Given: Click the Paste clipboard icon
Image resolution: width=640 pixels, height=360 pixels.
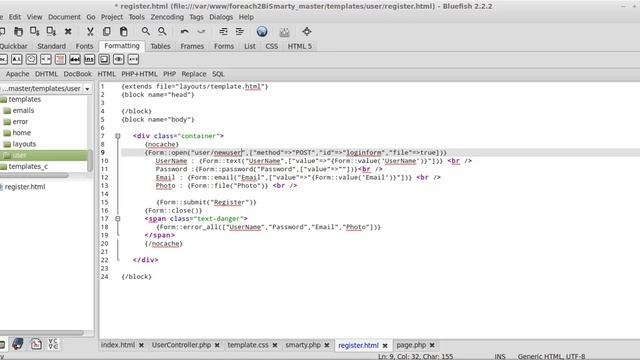Looking at the screenshot, I should 123,31.
